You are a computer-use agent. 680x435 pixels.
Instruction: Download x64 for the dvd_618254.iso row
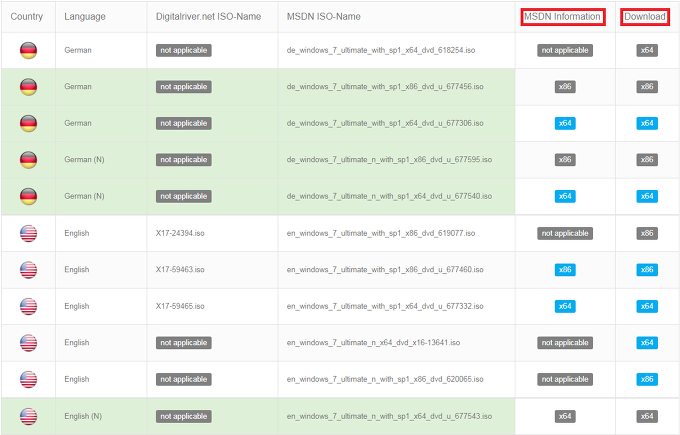pyautogui.click(x=647, y=50)
